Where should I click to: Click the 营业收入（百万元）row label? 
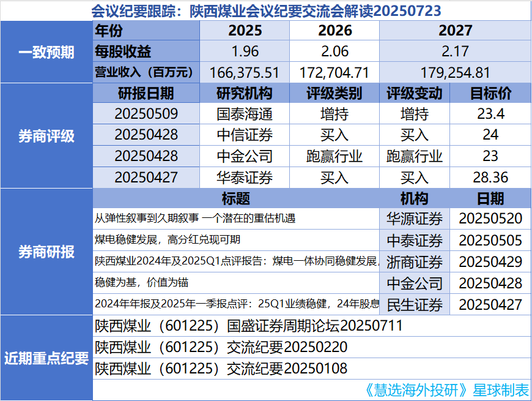146,72
